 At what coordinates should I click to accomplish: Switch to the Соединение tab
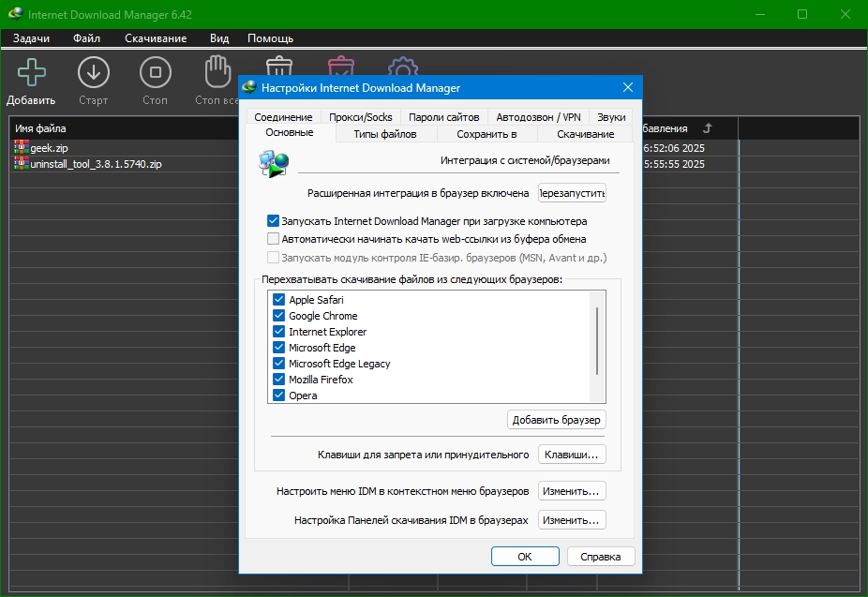tap(283, 117)
